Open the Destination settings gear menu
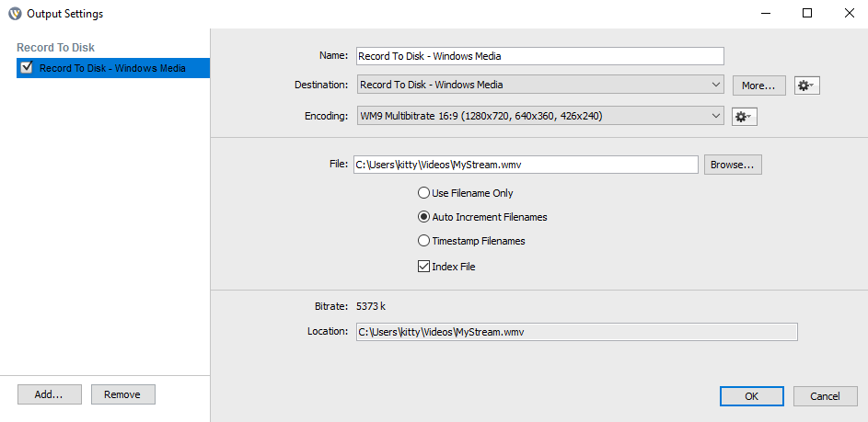The image size is (868, 422). coord(806,86)
